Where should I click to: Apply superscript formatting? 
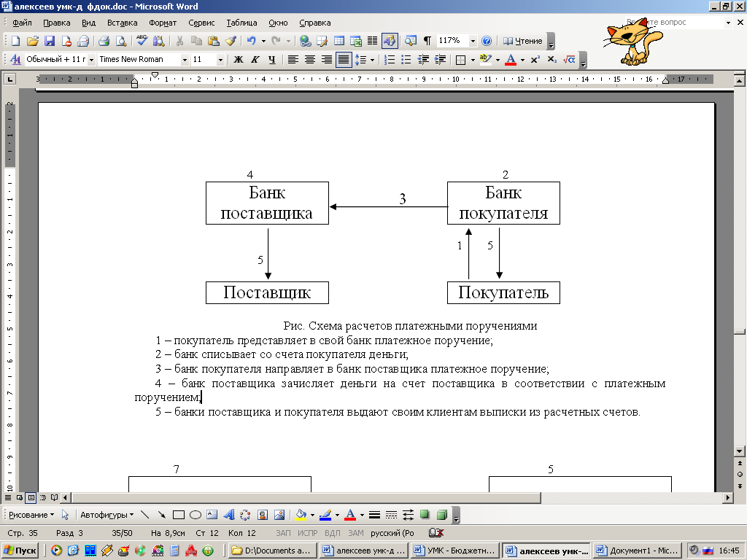coord(535,60)
